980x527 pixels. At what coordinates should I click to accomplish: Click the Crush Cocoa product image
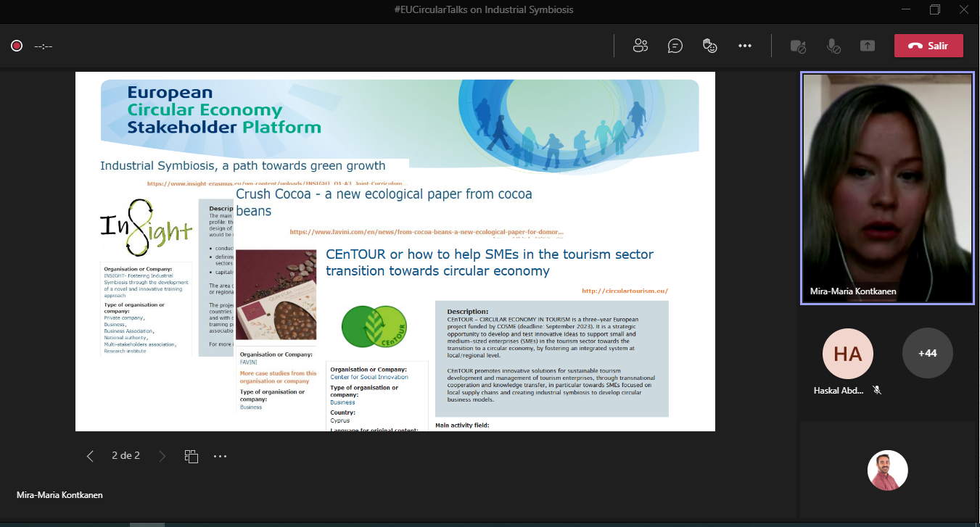click(x=276, y=294)
